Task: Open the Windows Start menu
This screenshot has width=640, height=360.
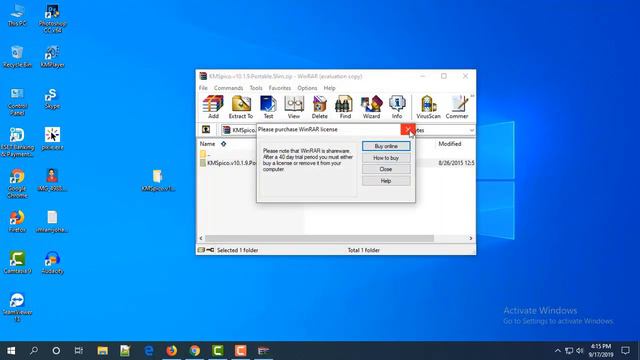Action: pos(11,351)
